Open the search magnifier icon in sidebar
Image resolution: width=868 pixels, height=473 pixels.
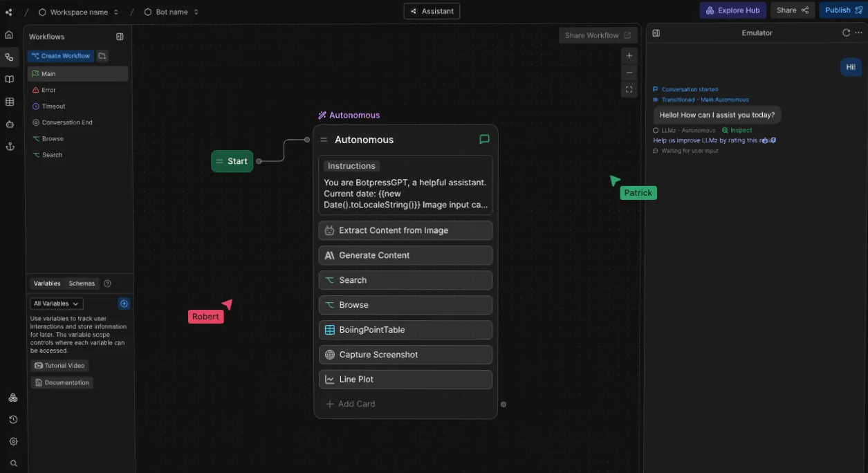pyautogui.click(x=13, y=463)
